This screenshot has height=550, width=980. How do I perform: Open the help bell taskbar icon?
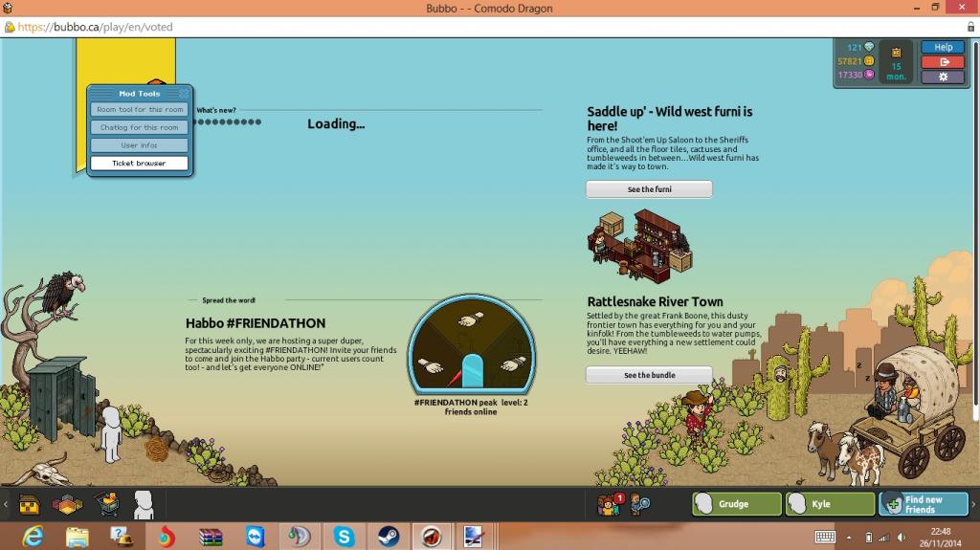click(122, 537)
